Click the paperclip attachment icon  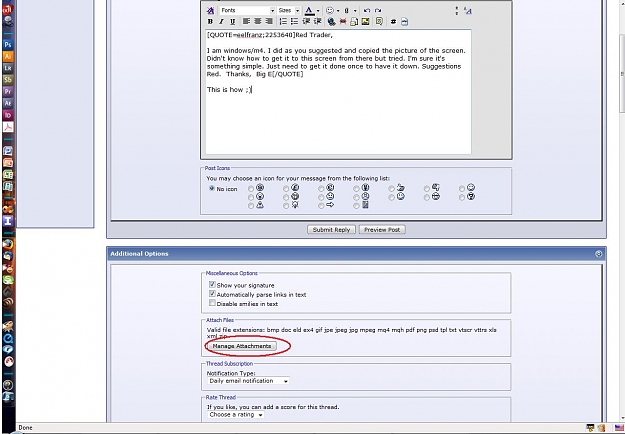[x=347, y=11]
